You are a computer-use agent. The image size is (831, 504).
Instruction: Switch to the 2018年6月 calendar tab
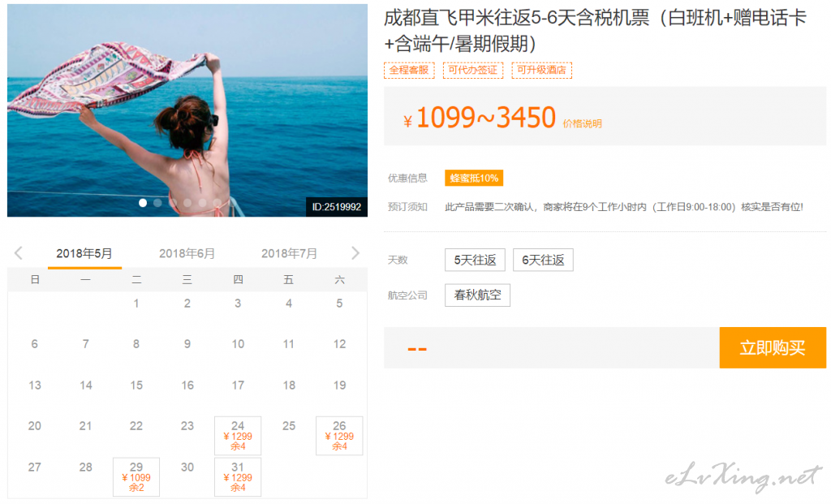pyautogui.click(x=187, y=254)
